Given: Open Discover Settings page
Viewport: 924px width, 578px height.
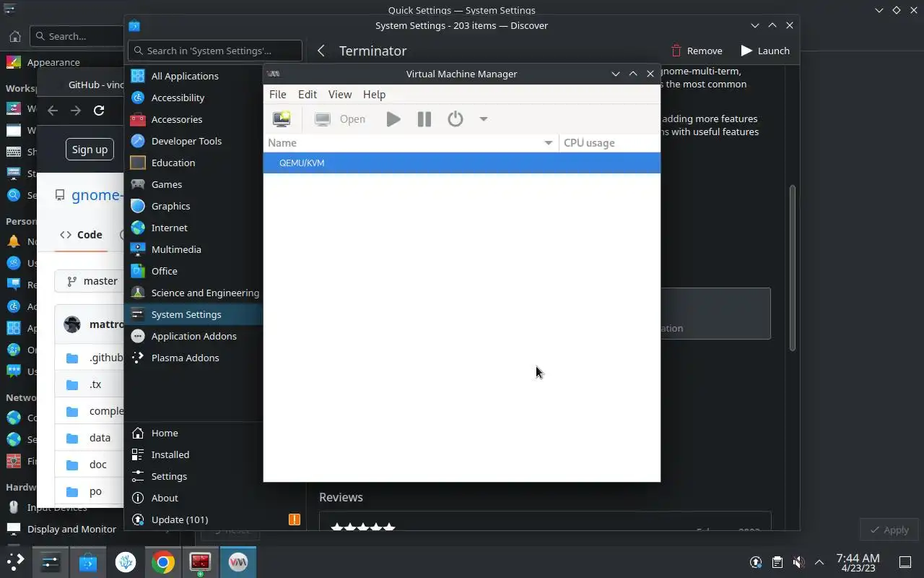Looking at the screenshot, I should [x=193, y=476].
